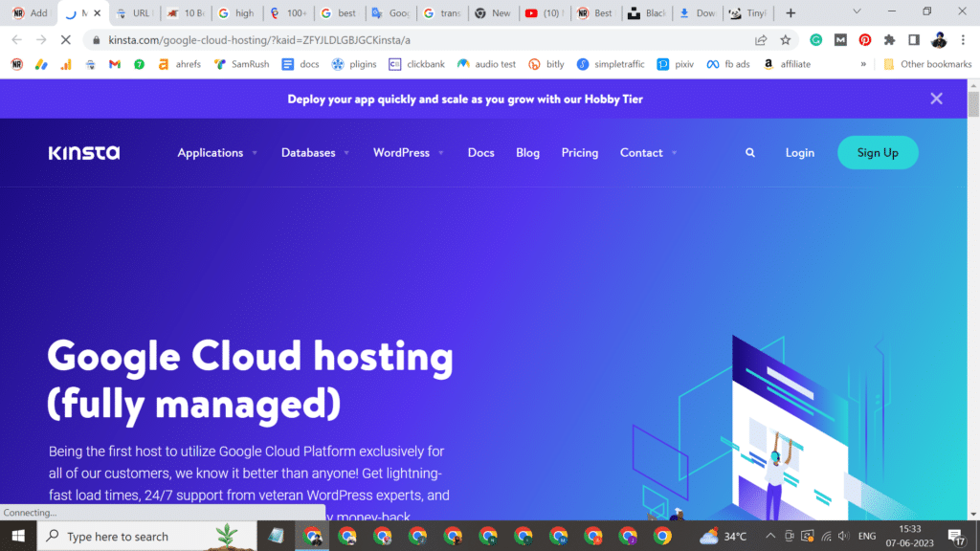Toggle the browser side panel
The height and width of the screenshot is (551, 980).
(914, 40)
